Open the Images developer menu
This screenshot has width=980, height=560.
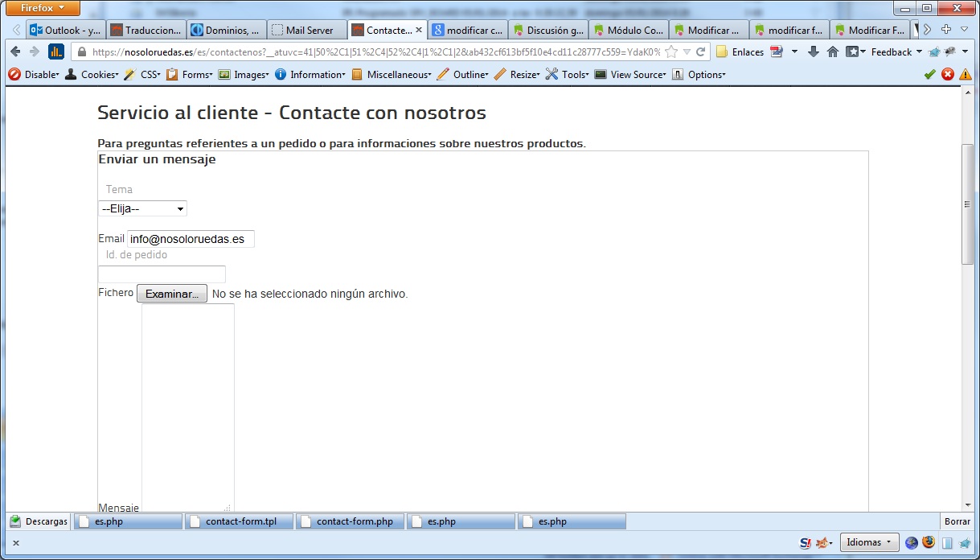(x=244, y=74)
